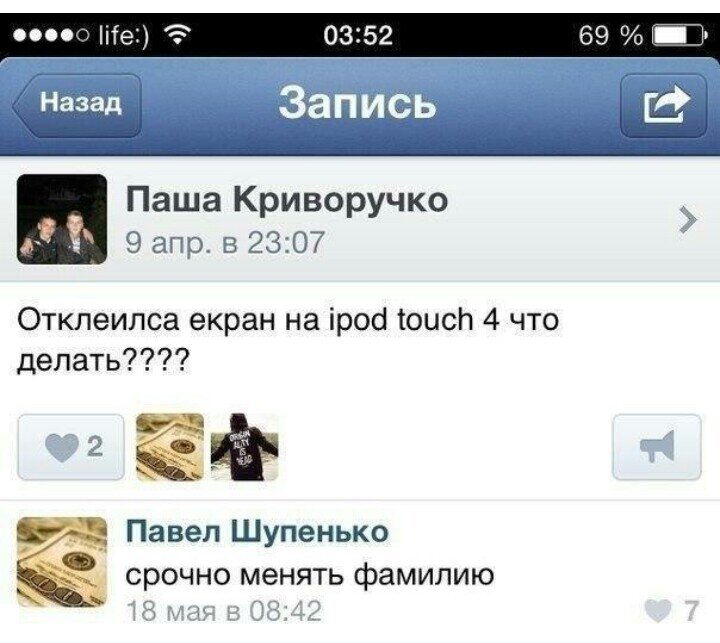The image size is (720, 643).
Task: Tap the Wi-Fi status icon
Action: click(178, 35)
